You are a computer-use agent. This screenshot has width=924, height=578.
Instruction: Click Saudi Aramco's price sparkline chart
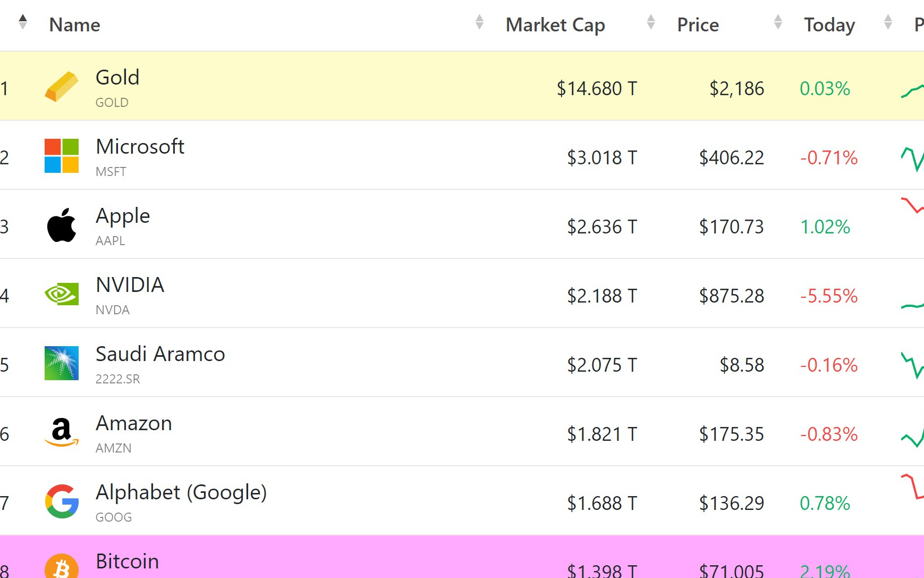[x=912, y=365]
